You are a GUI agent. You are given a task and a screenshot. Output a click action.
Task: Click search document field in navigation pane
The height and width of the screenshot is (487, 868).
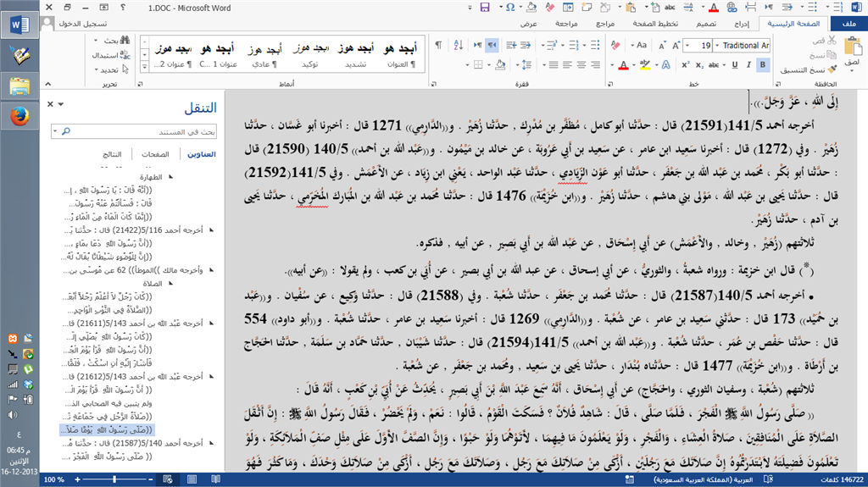(x=134, y=132)
